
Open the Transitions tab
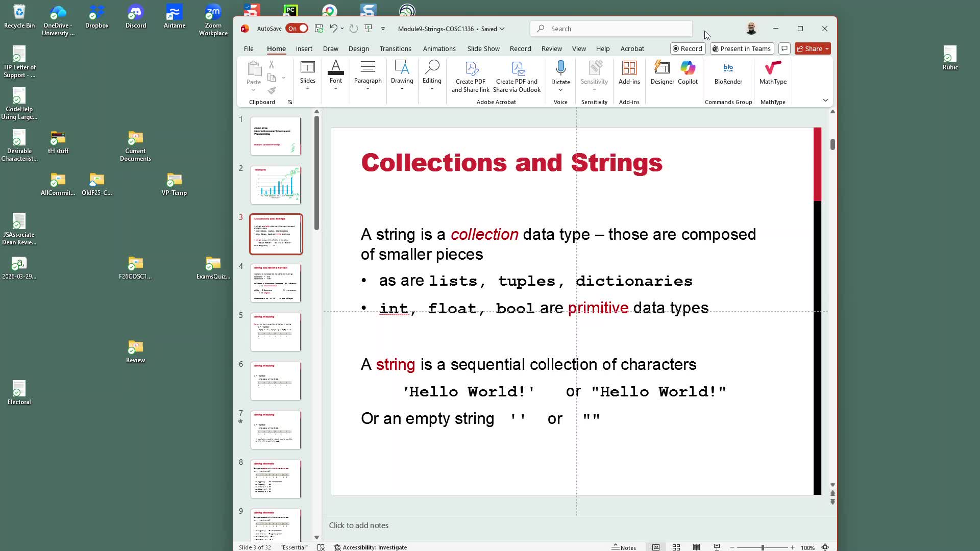pyautogui.click(x=395, y=49)
